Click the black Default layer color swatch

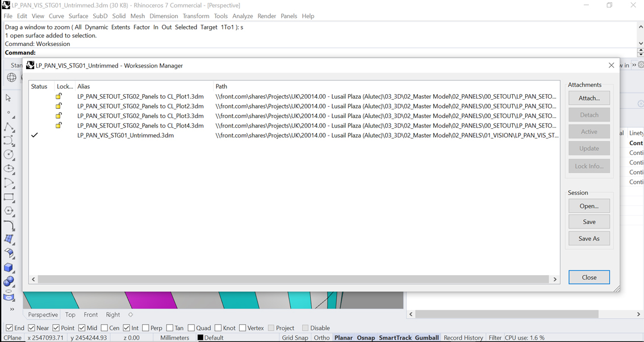coord(200,337)
